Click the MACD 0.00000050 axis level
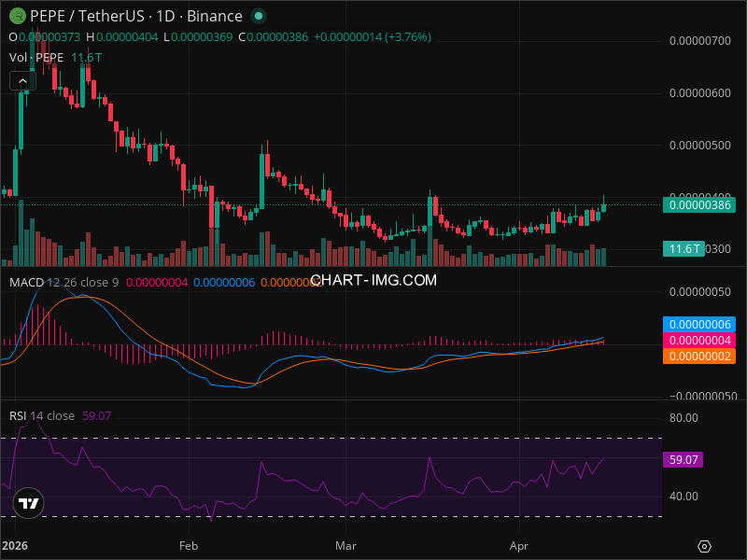 699,291
